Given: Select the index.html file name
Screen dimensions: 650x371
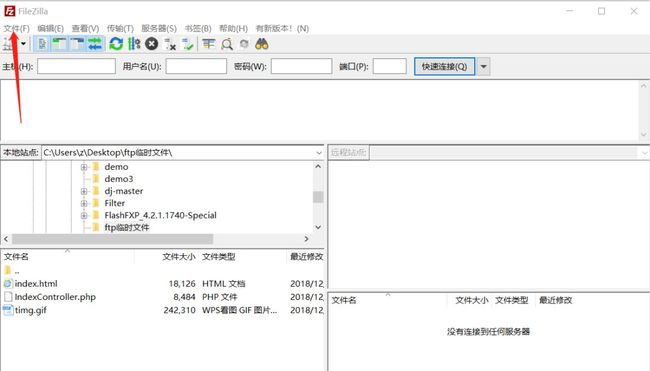Looking at the screenshot, I should 36,284.
